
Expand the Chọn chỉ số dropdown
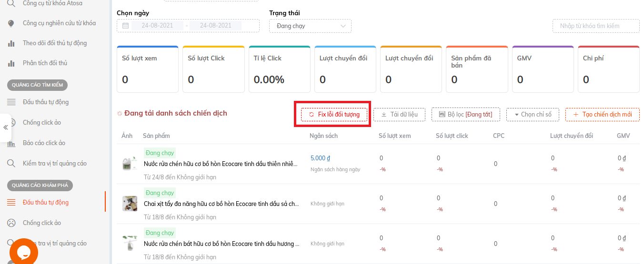[x=533, y=115]
